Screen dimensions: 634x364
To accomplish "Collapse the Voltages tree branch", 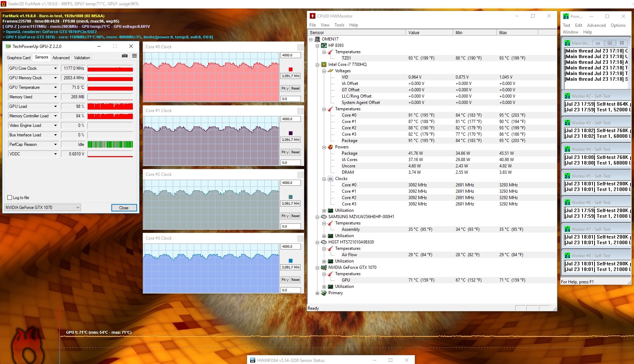I will point(324,71).
